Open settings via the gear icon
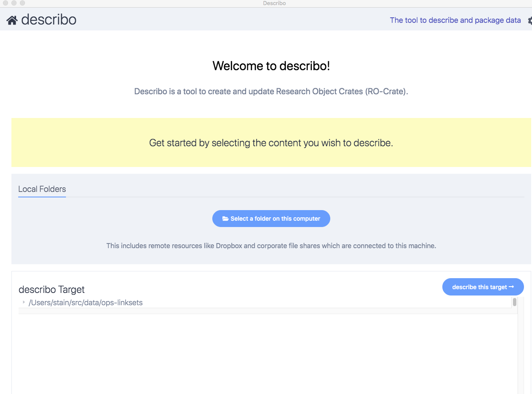Image resolution: width=532 pixels, height=394 pixels. point(529,20)
